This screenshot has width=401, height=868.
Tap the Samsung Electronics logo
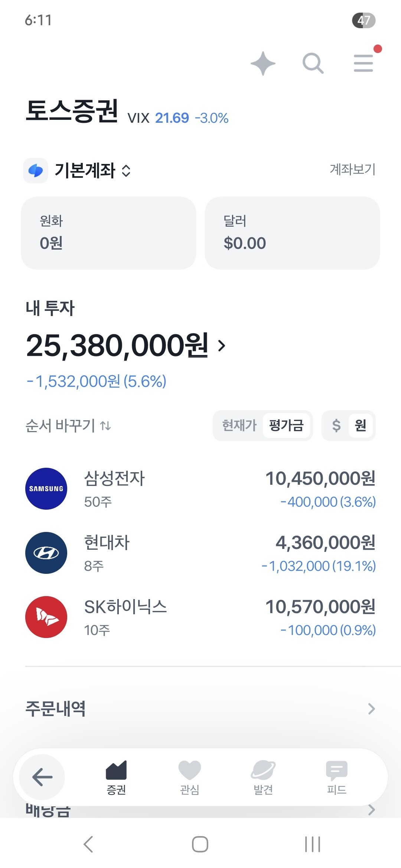click(46, 489)
